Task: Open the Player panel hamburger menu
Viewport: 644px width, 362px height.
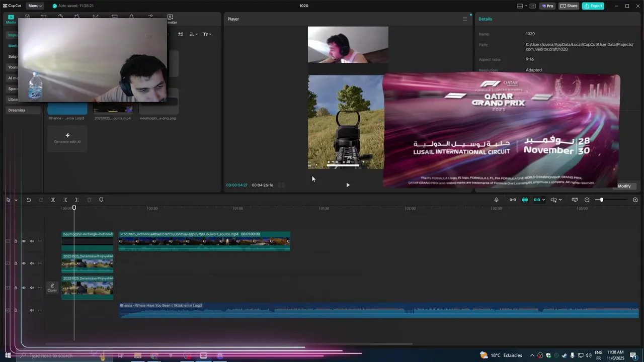Action: click(x=465, y=19)
